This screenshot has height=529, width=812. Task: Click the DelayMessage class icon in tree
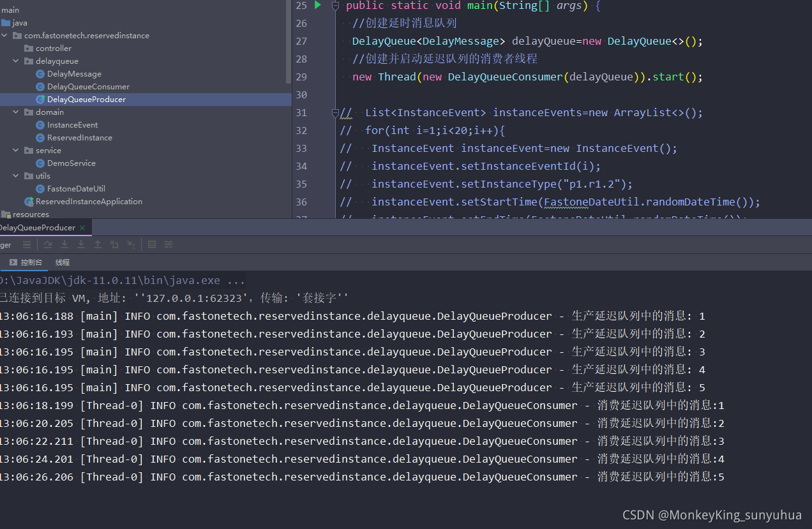pyautogui.click(x=40, y=74)
